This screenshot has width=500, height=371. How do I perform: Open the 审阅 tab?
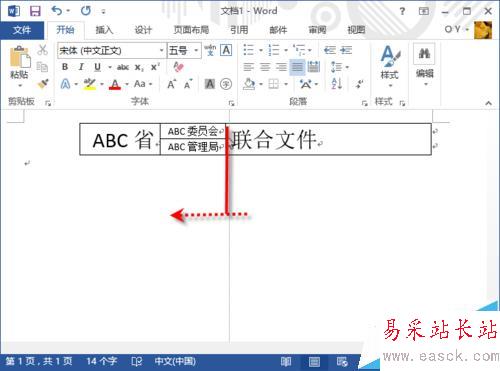(x=317, y=30)
